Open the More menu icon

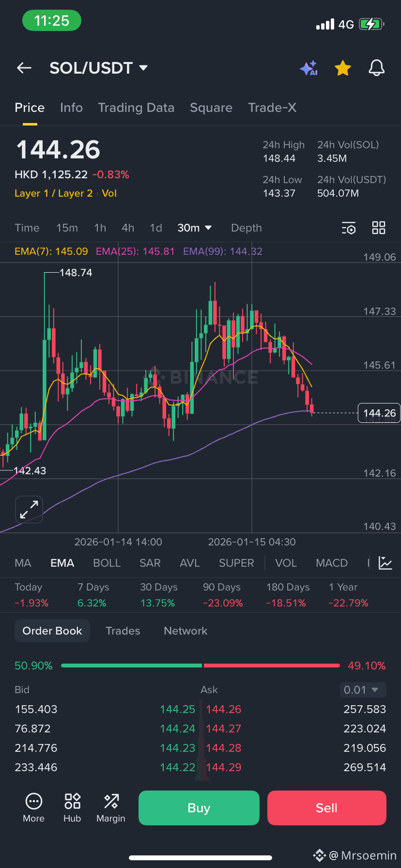(33, 807)
